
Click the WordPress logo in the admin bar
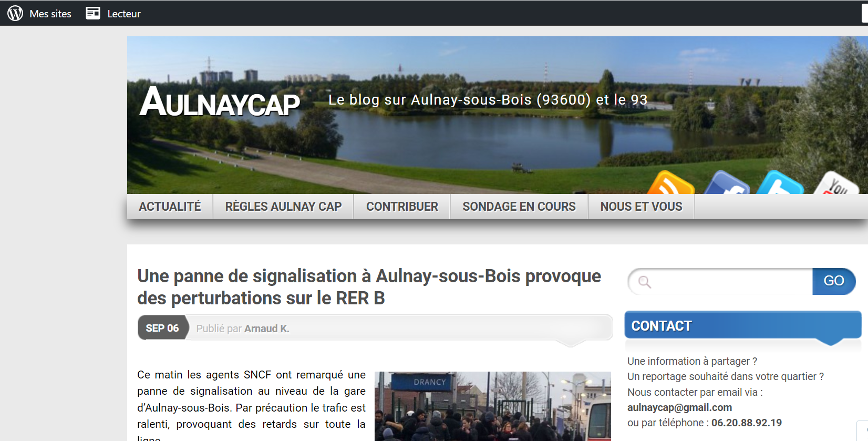15,13
